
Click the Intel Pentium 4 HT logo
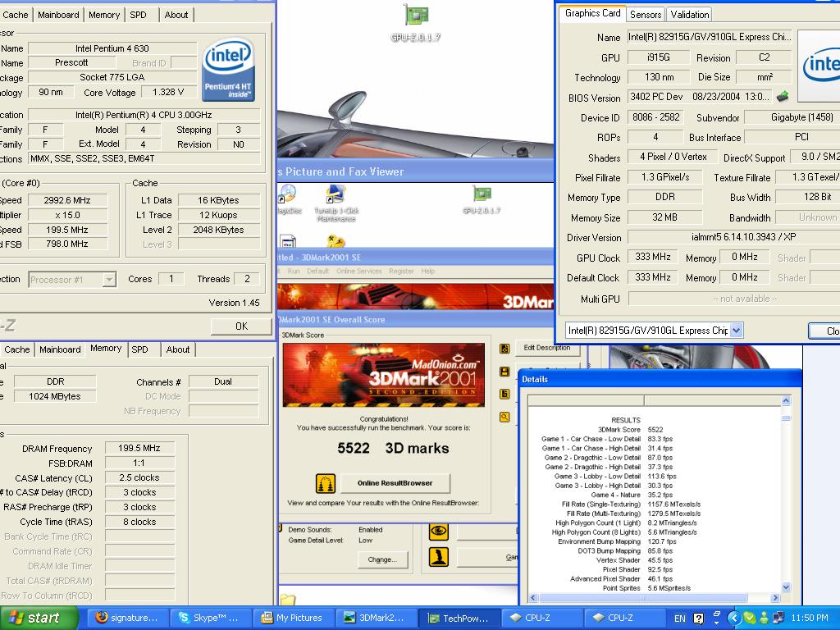tap(228, 70)
